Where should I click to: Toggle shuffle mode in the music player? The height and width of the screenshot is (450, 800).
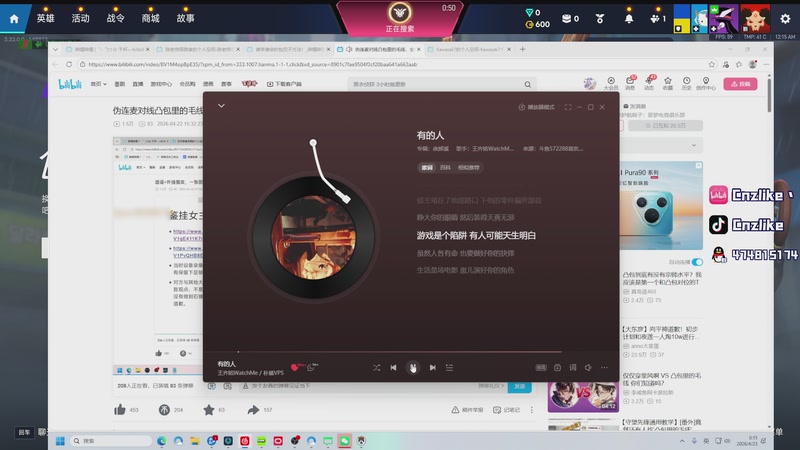tap(376, 367)
